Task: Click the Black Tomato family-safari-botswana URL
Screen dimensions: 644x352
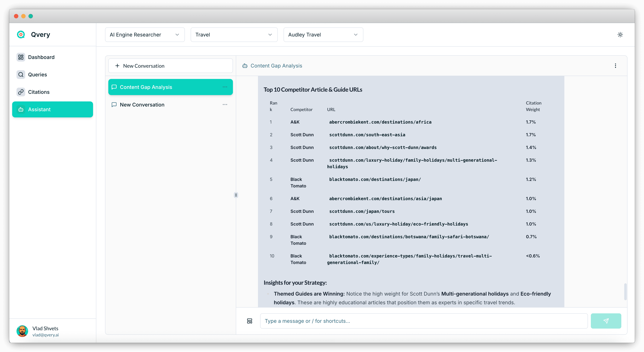Action: [409, 237]
